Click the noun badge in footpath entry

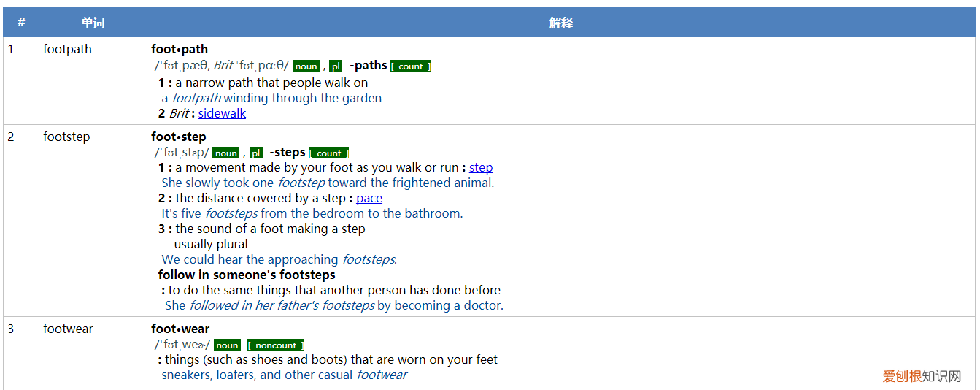(x=306, y=66)
